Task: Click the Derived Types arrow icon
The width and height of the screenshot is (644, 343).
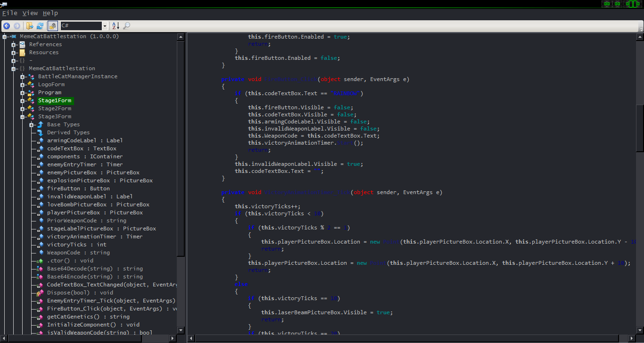Action: [41, 132]
